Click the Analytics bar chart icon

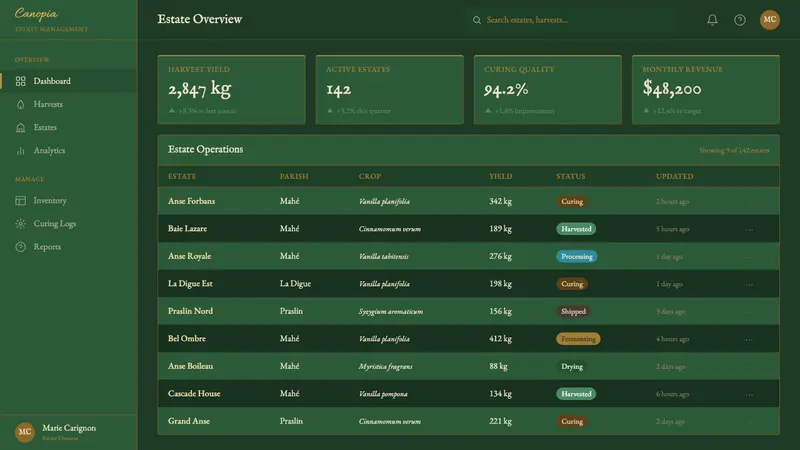pos(20,151)
